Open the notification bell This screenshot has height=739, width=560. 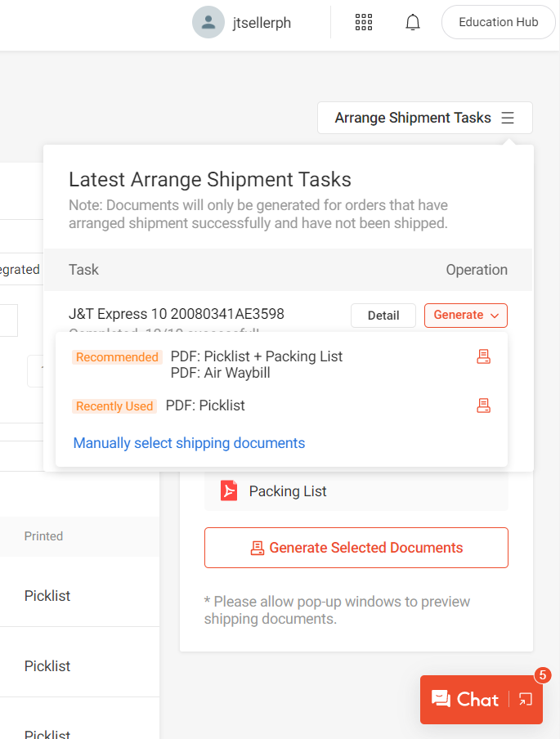point(412,22)
